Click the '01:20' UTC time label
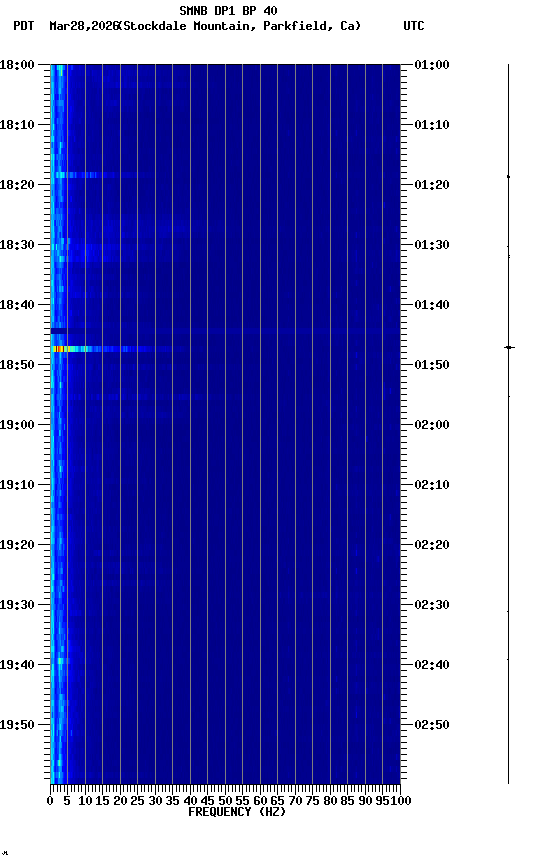This screenshot has height=864, width=552. (432, 185)
